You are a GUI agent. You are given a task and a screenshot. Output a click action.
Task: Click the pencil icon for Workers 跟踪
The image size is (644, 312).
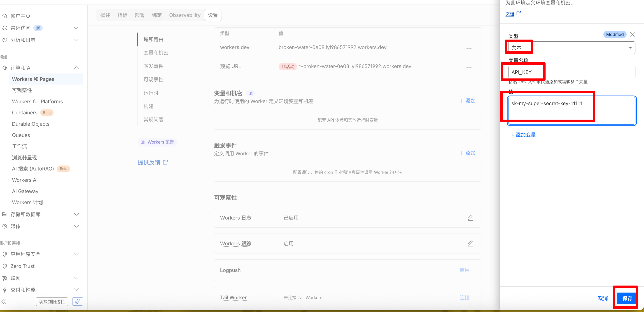[470, 243]
